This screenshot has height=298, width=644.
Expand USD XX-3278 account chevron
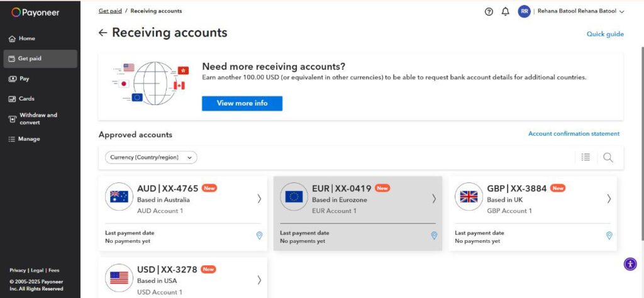click(x=259, y=280)
